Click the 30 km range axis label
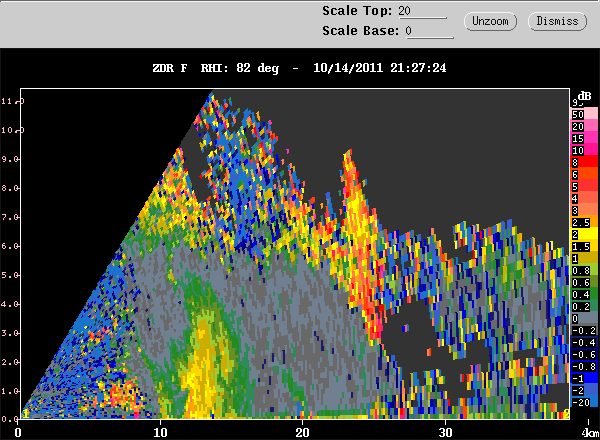The image size is (600, 440). (x=445, y=432)
